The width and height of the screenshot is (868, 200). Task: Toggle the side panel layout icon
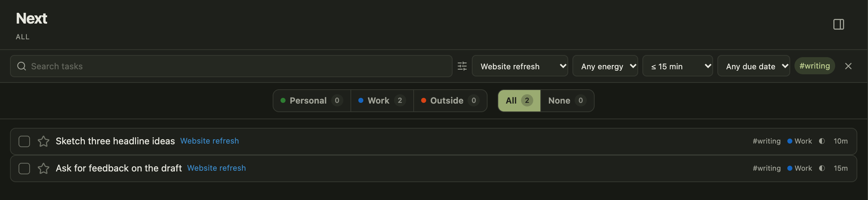(x=838, y=24)
